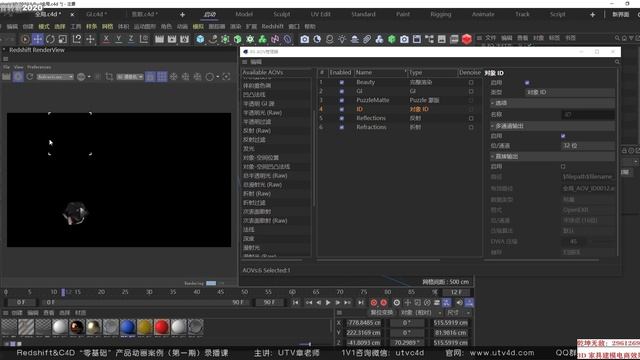
Task: Disable the ID AOV enabled checkbox
Action: 342,109
